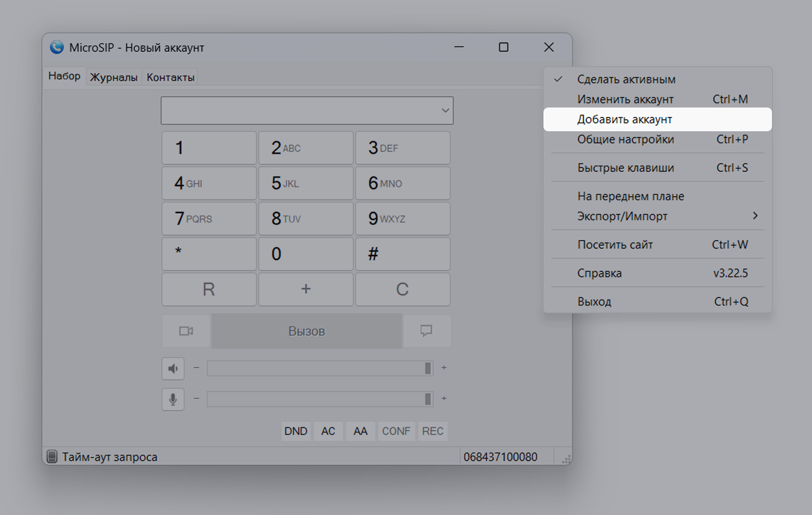Toggle AA auto answer mode
The width and height of the screenshot is (812, 515).
point(360,431)
